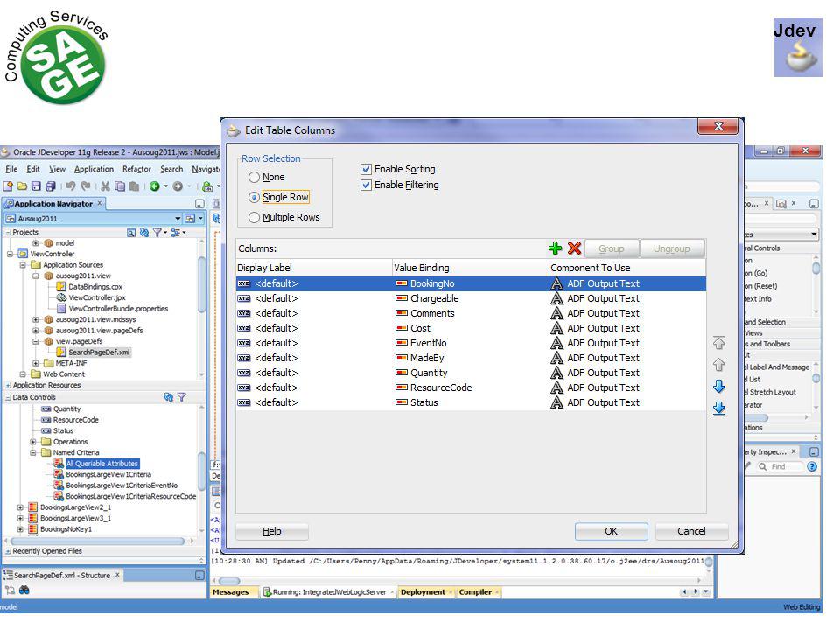Move column to bottom with the bottom arrow icon
The height and width of the screenshot is (630, 840).
click(719, 408)
